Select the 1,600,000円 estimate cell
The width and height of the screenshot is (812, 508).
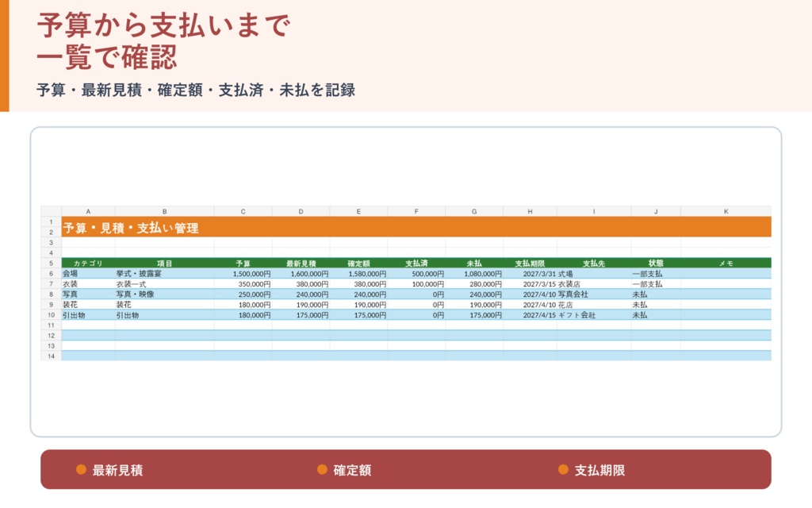[301, 274]
